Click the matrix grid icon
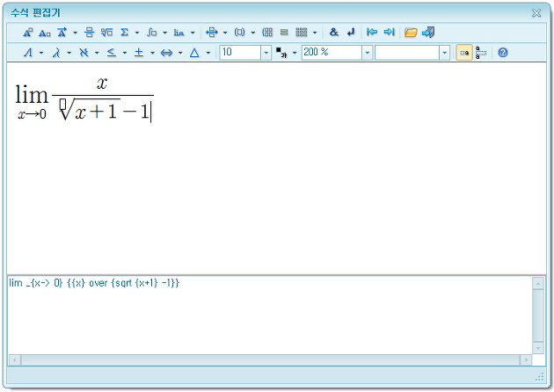This screenshot has width=554, height=392. (302, 33)
